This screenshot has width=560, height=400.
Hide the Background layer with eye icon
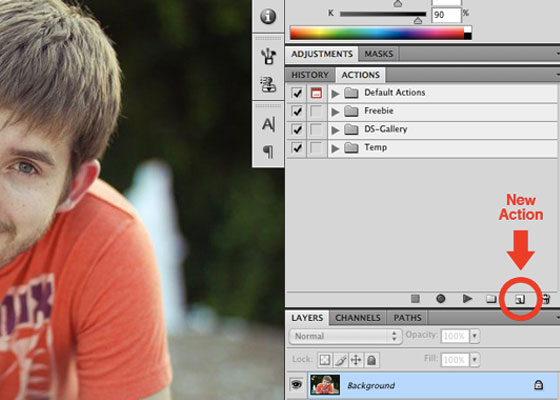pyautogui.click(x=296, y=385)
